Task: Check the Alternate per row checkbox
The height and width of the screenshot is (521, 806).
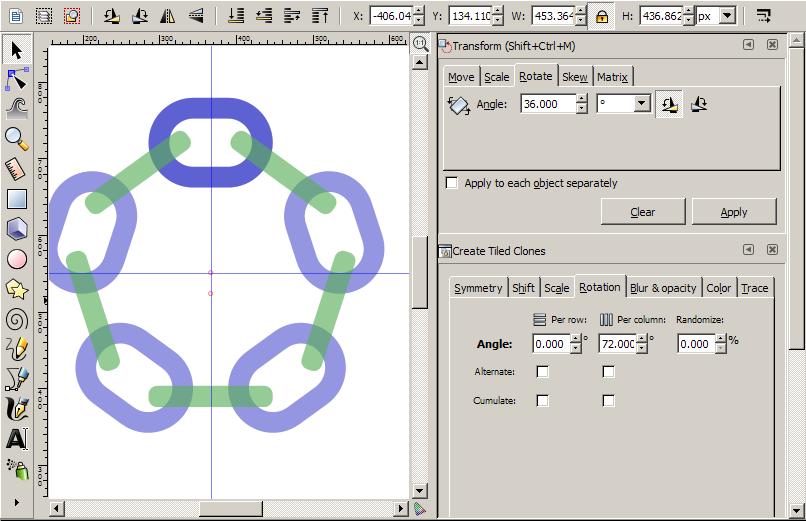Action: point(542,372)
